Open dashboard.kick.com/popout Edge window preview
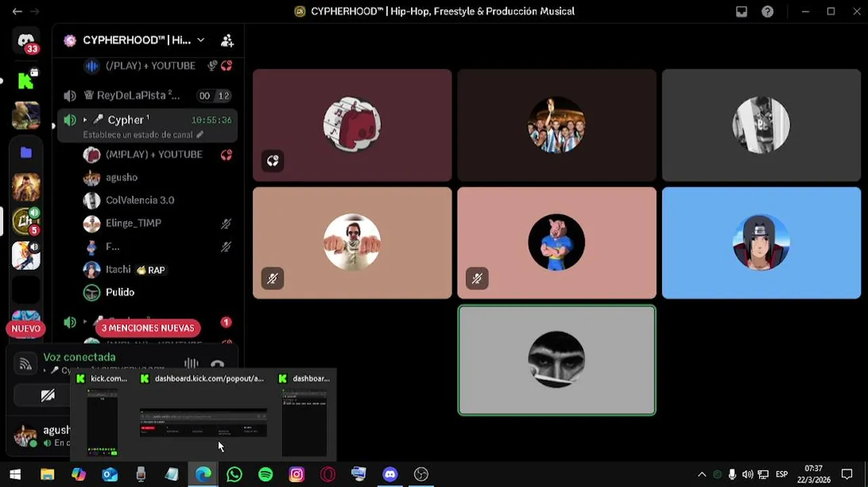The image size is (868, 487). (x=203, y=414)
